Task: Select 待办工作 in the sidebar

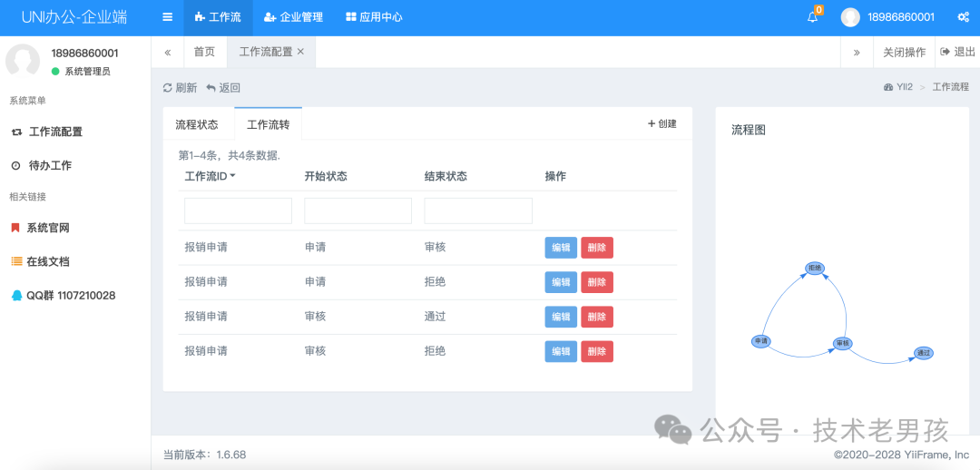Action: point(50,166)
